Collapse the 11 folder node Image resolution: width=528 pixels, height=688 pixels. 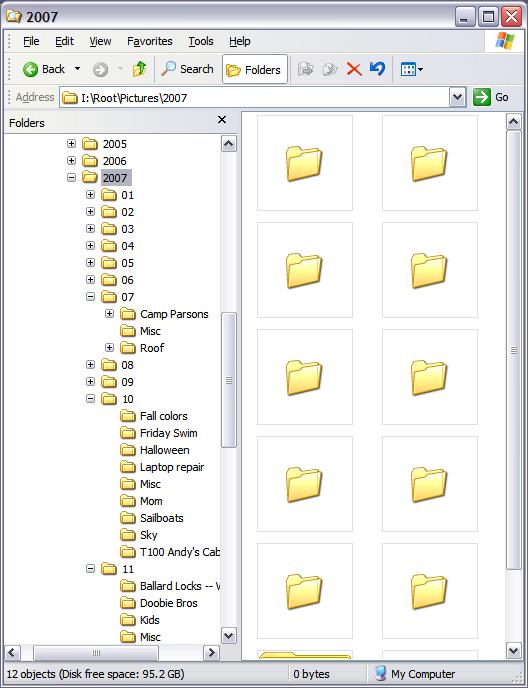(90, 569)
